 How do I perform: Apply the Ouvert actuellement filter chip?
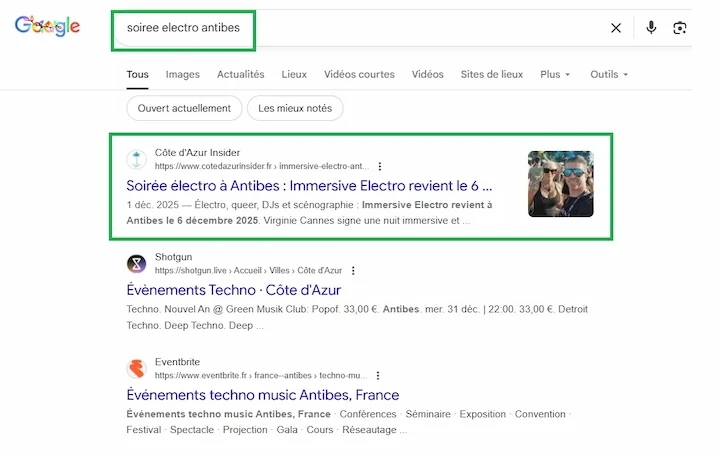click(184, 108)
